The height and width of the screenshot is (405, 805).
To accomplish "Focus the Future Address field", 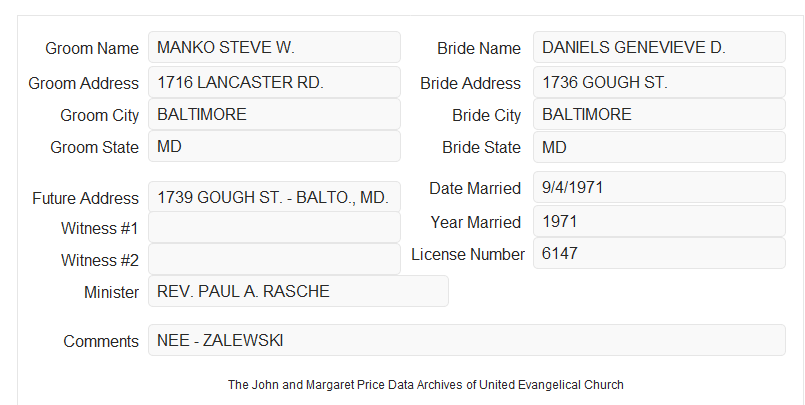I will pyautogui.click(x=274, y=197).
